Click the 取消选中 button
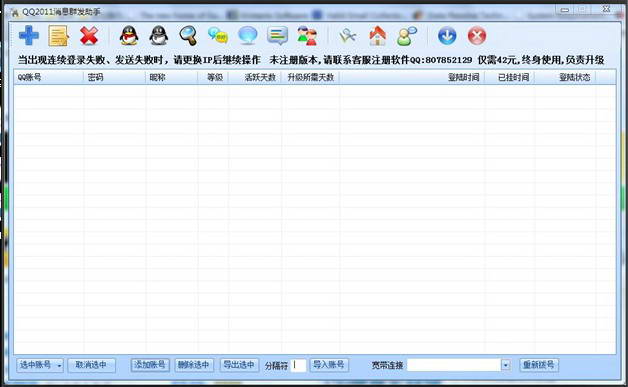 tap(91, 365)
